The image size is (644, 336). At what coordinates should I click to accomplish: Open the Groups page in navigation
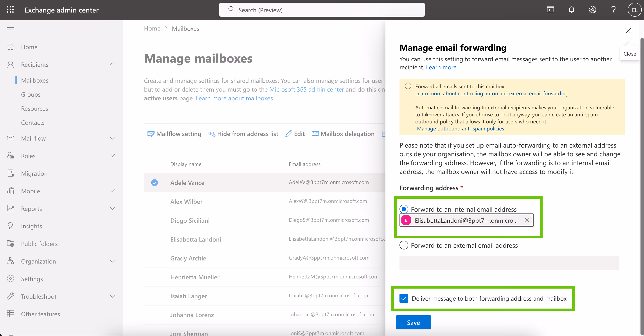(x=31, y=94)
